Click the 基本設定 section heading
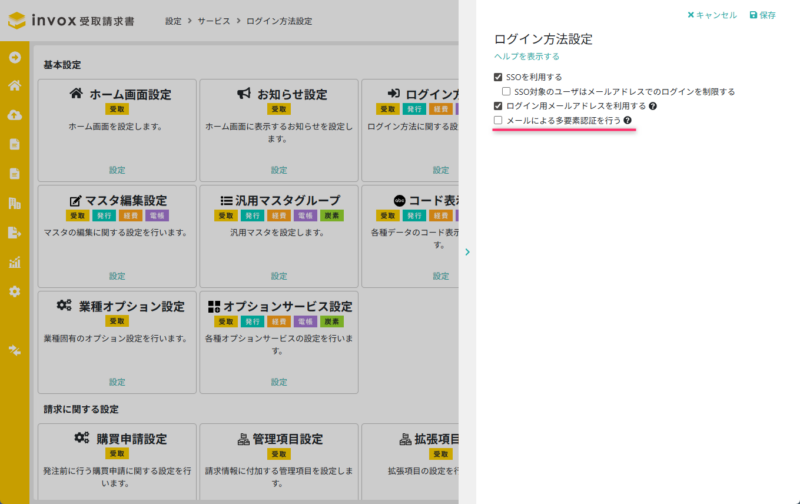 click(x=62, y=65)
